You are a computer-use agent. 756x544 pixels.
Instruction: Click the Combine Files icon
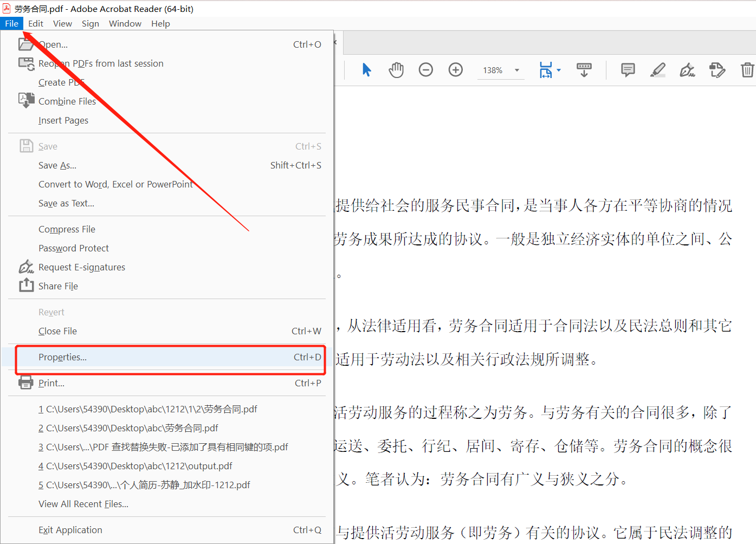tap(26, 100)
